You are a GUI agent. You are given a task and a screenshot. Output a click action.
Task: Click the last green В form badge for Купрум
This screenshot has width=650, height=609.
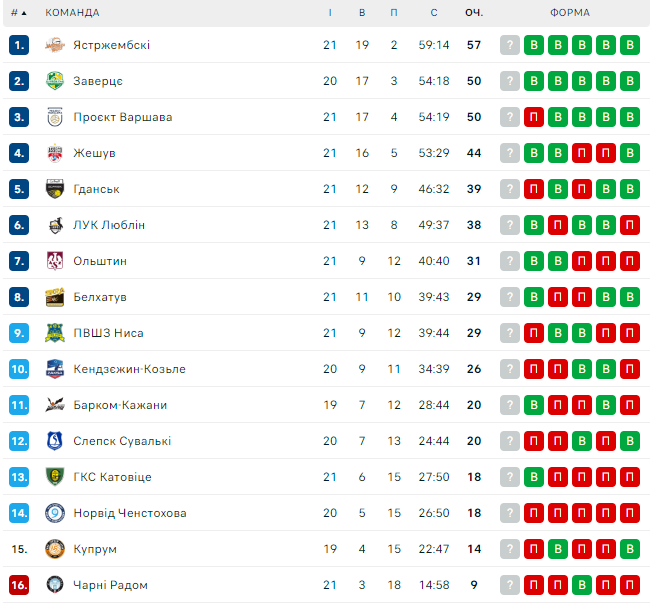(629, 549)
